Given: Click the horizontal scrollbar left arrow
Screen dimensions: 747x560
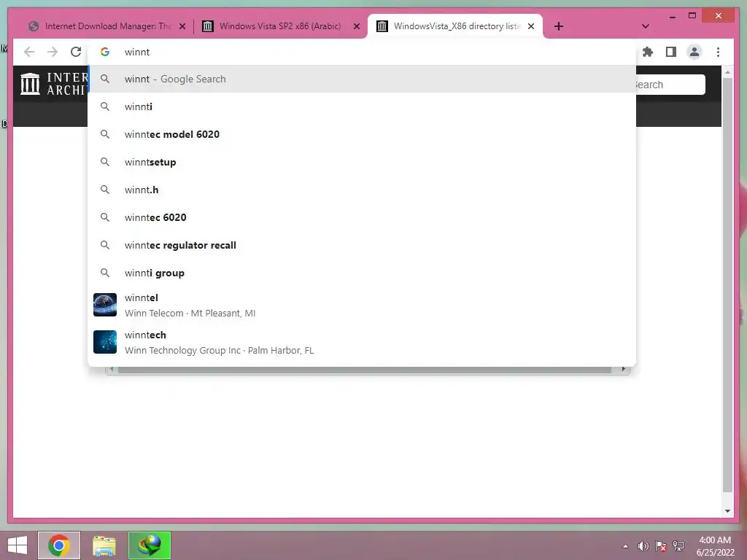Looking at the screenshot, I should point(112,370).
